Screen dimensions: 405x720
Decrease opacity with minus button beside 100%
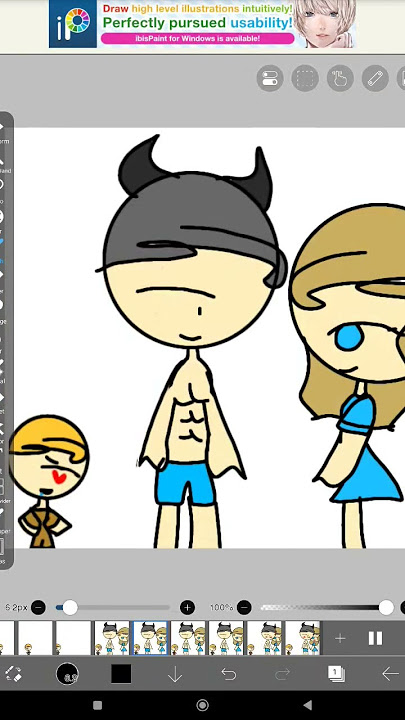pos(244,608)
